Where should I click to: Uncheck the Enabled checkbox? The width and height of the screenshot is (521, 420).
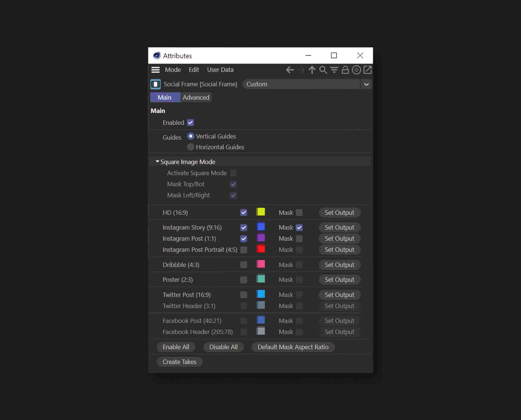(190, 122)
